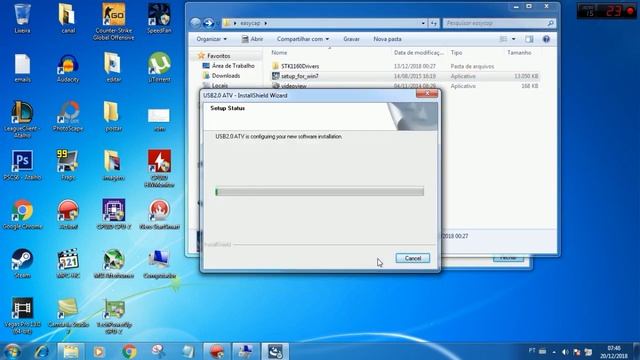Open the editar folder on desktop
Image resolution: width=640 pixels, height=360 pixels.
(113, 68)
